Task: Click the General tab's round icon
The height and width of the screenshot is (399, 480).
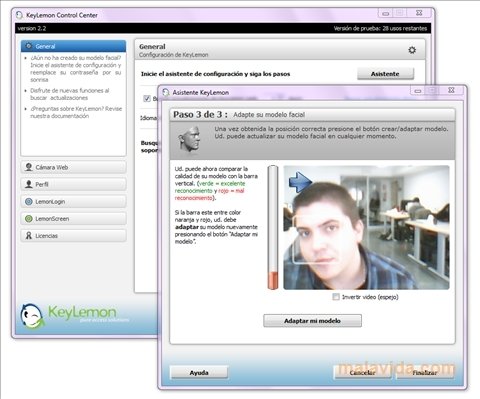Action: pyautogui.click(x=29, y=46)
